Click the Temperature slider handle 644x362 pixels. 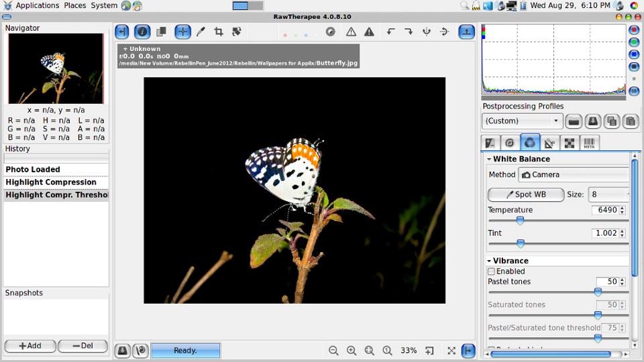pos(520,221)
